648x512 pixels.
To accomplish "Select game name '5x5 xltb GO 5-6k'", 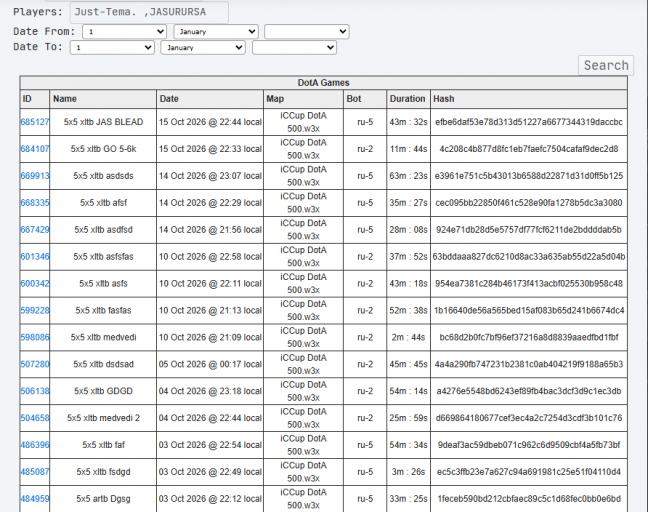I will 103,149.
